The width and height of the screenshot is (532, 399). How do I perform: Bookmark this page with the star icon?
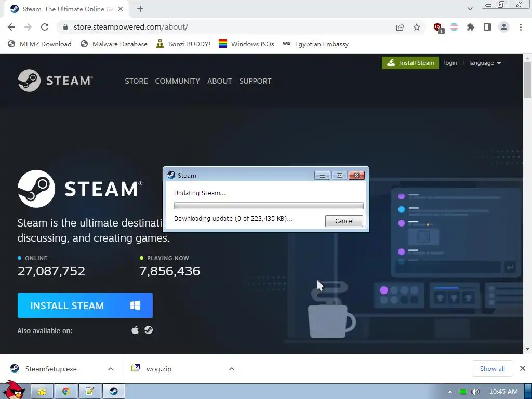coord(417,27)
